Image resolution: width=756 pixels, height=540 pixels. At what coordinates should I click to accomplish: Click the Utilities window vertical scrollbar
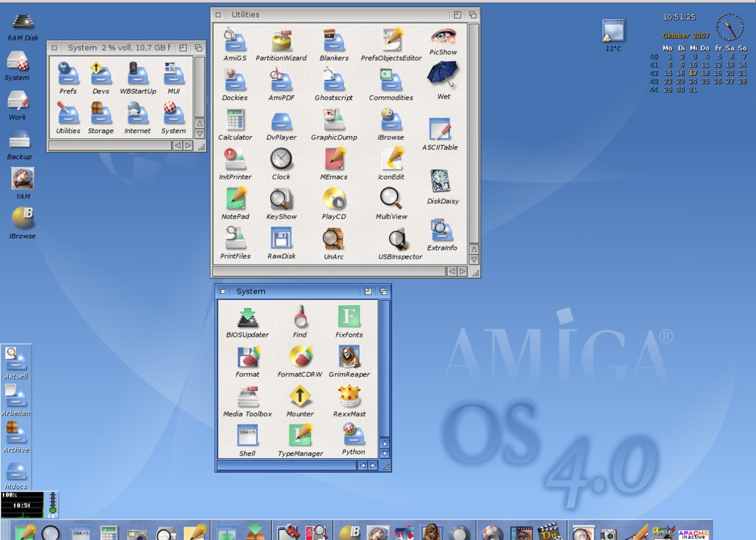[474, 134]
